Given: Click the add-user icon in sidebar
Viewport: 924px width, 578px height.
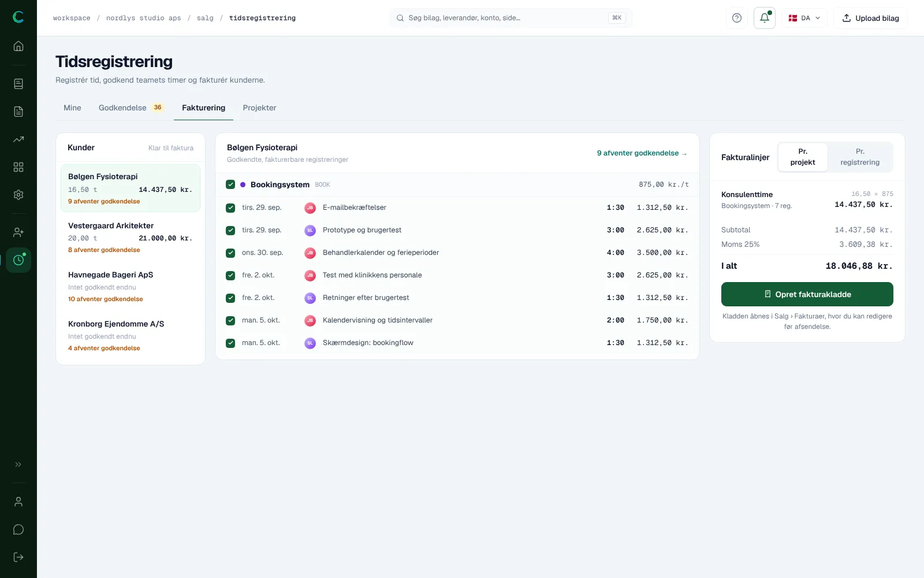Looking at the screenshot, I should 18,232.
